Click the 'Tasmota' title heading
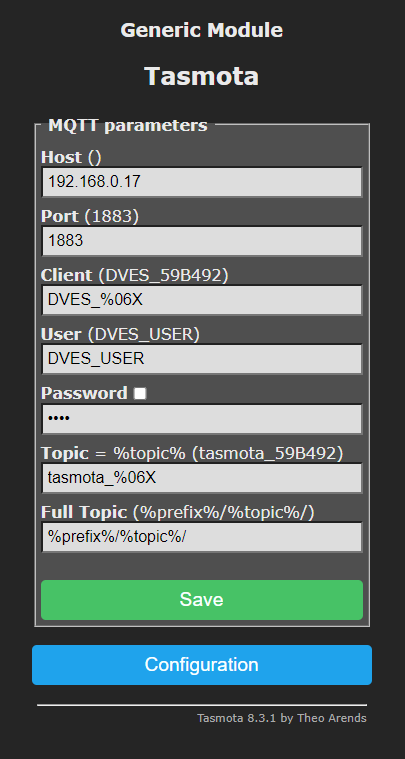This screenshot has width=405, height=759. 202,76
